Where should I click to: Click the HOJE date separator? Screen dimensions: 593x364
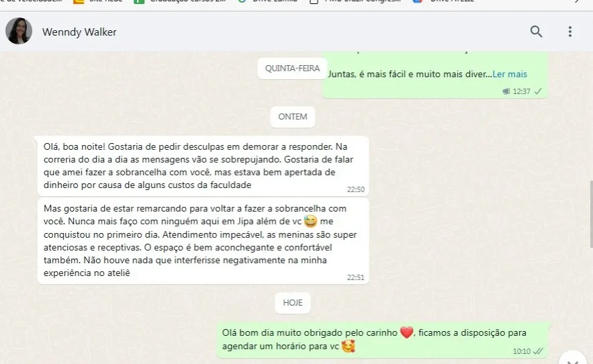[293, 303]
